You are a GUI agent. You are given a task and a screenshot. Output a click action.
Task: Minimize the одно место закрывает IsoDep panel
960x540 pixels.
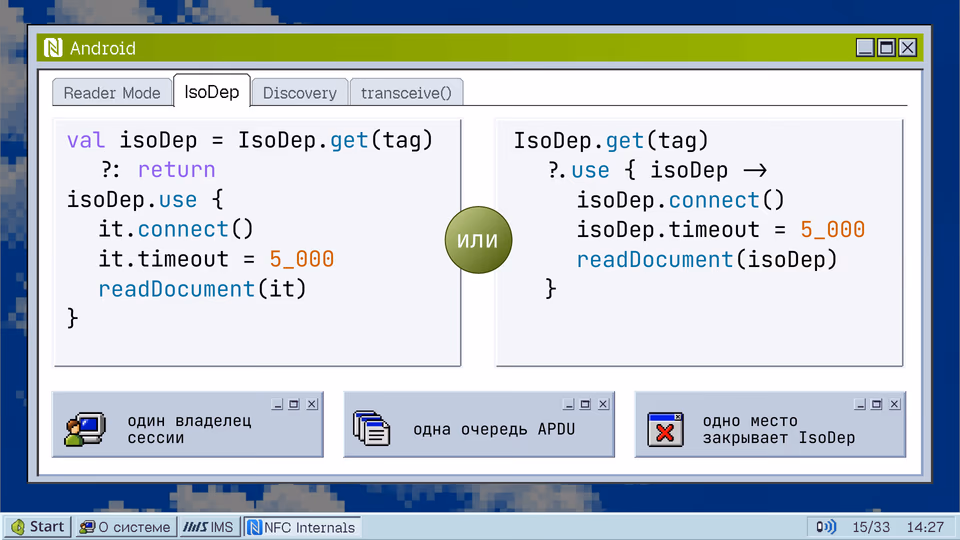tap(860, 404)
